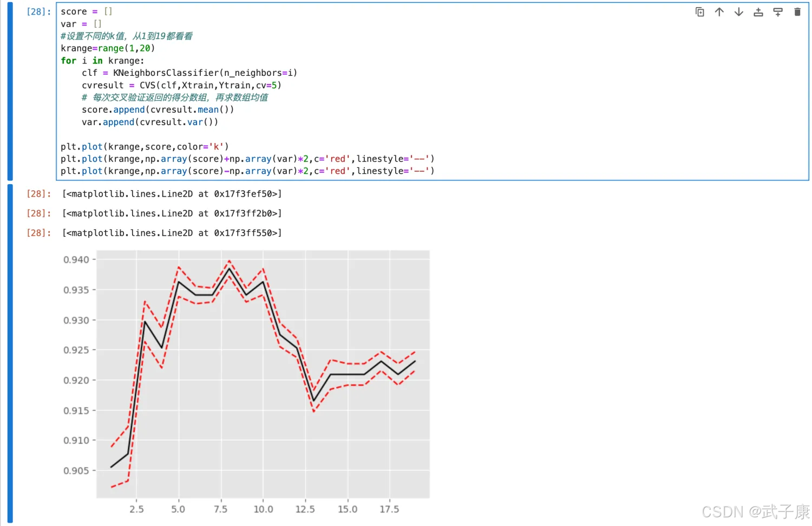This screenshot has width=812, height=526.
Task: Click the x-axis label 17.5
Action: click(389, 509)
